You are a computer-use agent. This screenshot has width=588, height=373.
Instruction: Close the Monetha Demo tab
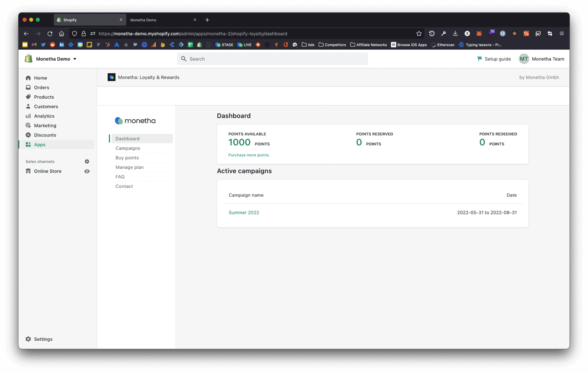tap(195, 20)
